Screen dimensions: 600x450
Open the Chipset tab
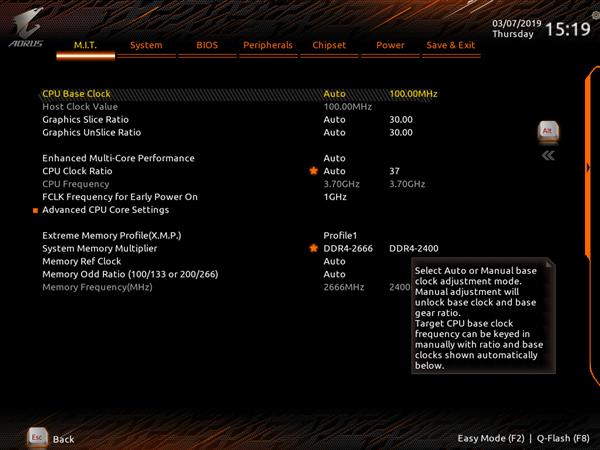(329, 45)
